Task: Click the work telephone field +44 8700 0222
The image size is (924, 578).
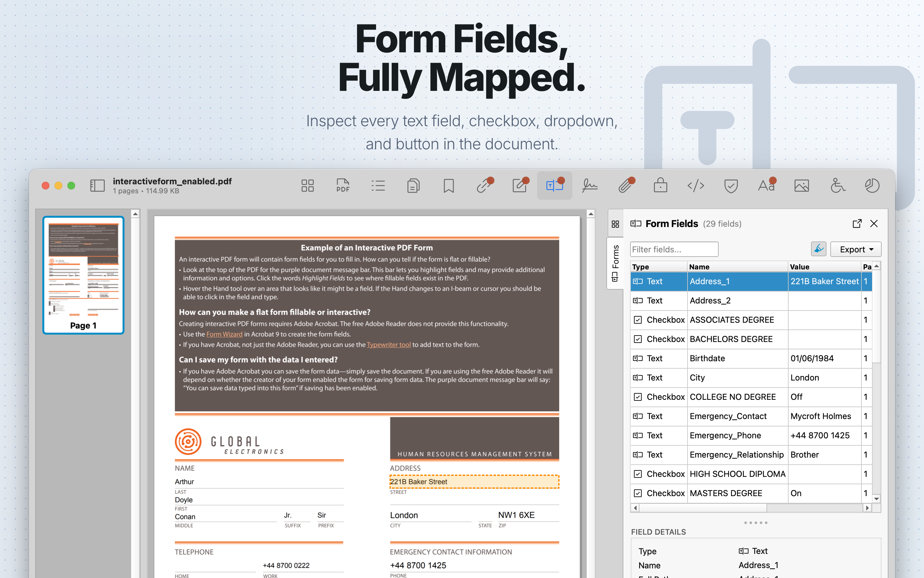Action: coord(303,566)
